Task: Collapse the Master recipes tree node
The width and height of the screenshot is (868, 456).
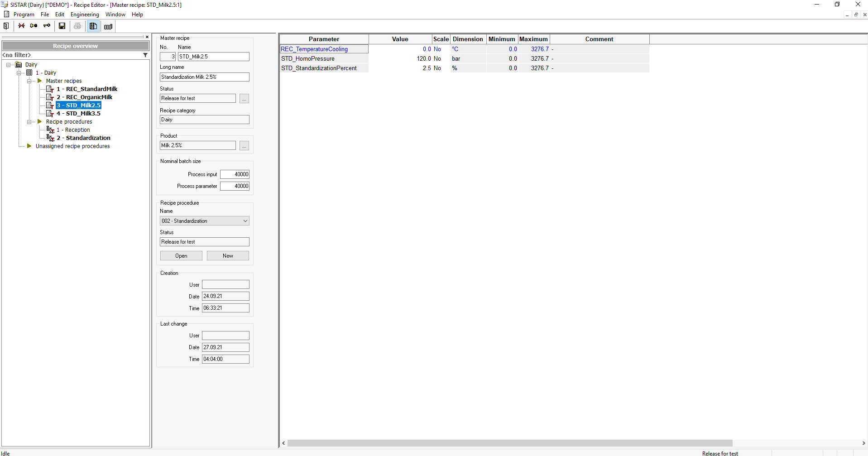Action: click(x=29, y=81)
